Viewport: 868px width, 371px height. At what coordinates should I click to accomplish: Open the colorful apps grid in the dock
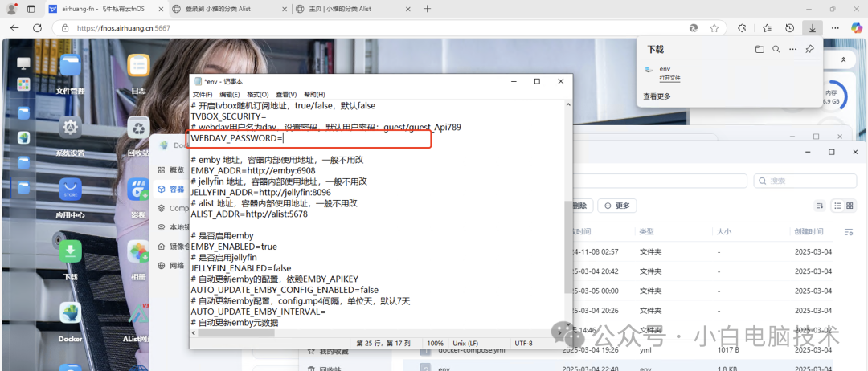coord(23,84)
